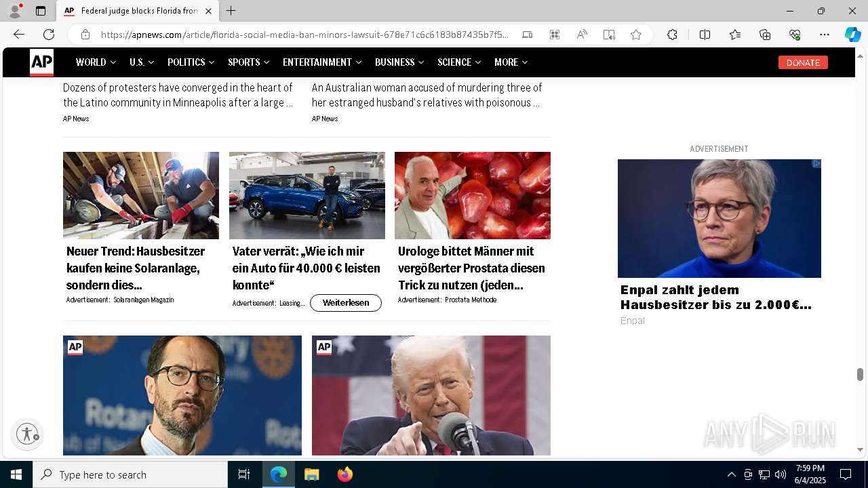
Task: Expand the SPORTS menu
Action: coord(249,62)
